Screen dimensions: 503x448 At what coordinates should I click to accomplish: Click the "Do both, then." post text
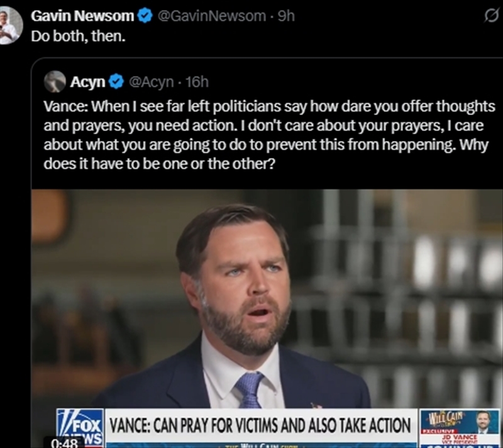click(x=79, y=35)
